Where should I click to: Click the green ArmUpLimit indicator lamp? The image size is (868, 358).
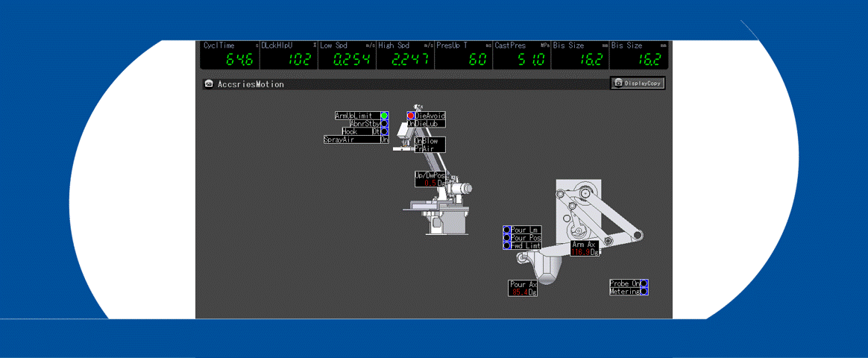point(384,116)
